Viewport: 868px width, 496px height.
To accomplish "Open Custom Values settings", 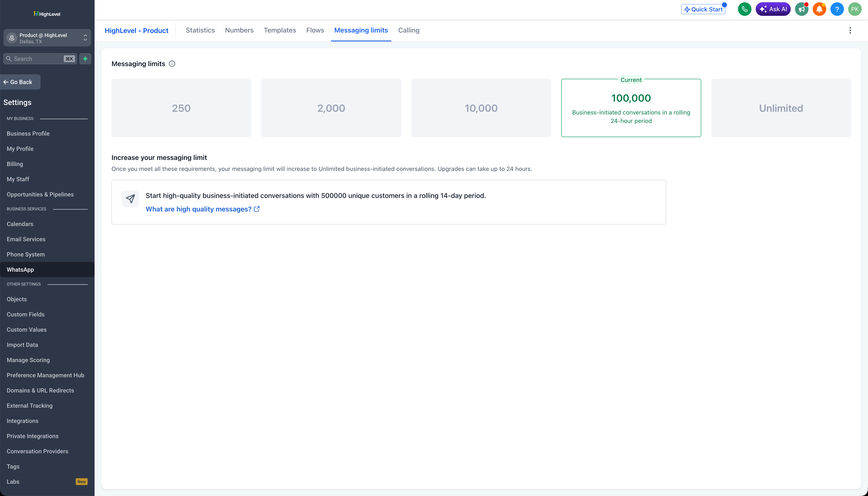I will (x=27, y=329).
